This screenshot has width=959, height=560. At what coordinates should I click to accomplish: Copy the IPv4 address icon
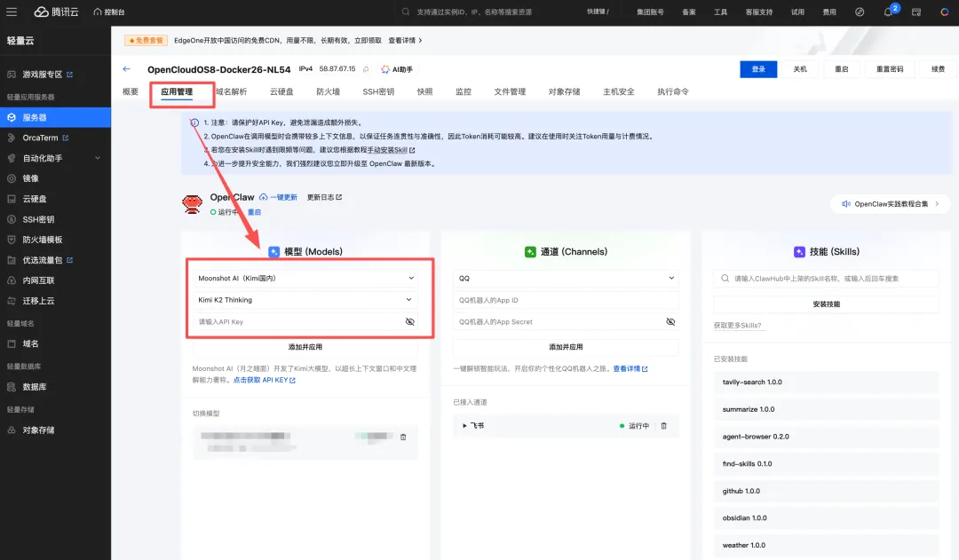[x=366, y=69]
